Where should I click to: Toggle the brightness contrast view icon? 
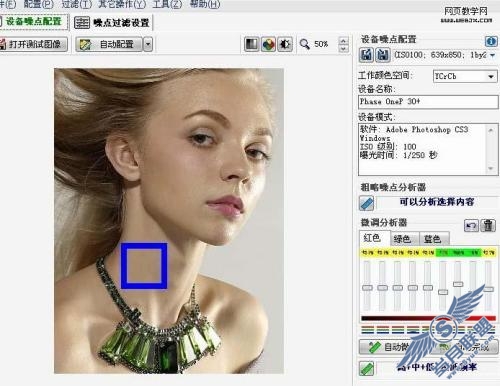tap(285, 44)
